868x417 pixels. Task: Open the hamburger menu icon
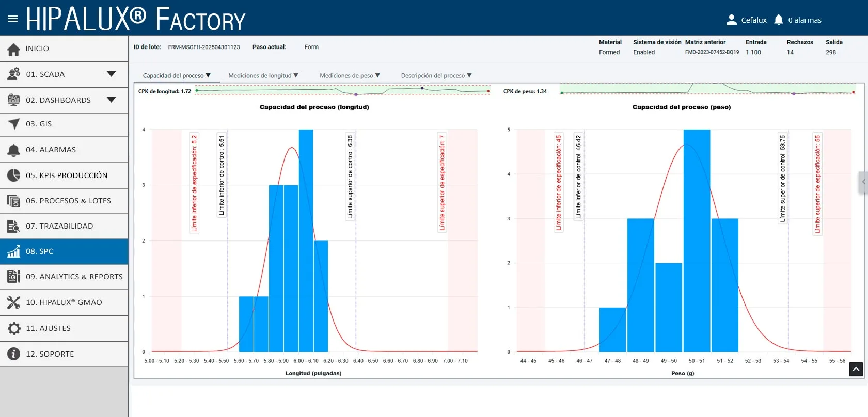tap(13, 19)
